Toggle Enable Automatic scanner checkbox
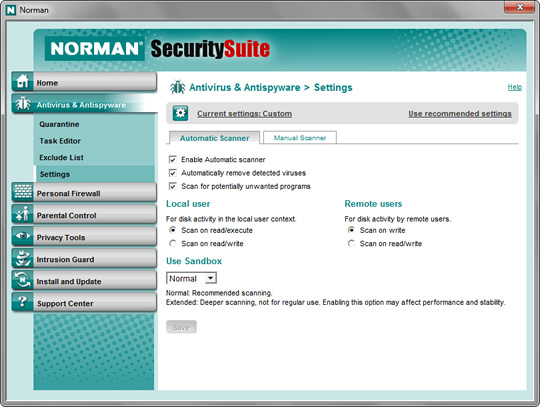Screen dimensions: 540x407 click(173, 159)
